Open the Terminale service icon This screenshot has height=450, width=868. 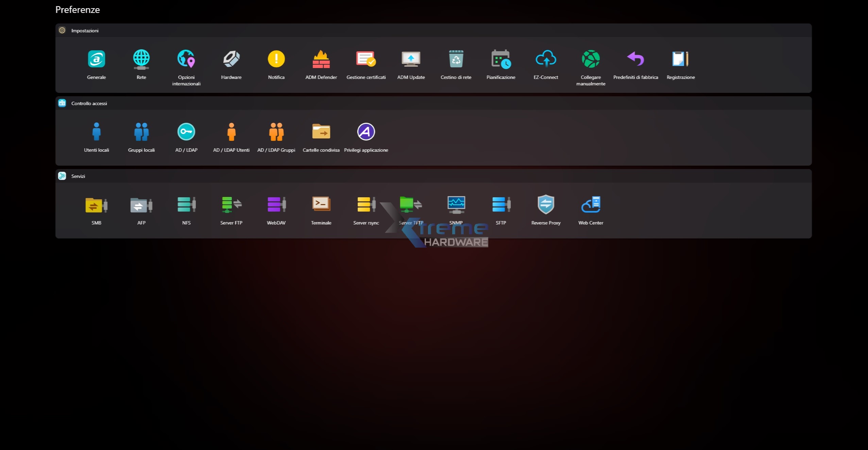click(x=321, y=205)
